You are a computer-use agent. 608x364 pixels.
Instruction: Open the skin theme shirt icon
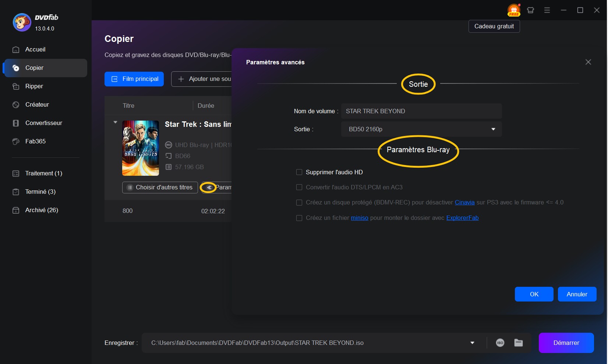tap(530, 10)
